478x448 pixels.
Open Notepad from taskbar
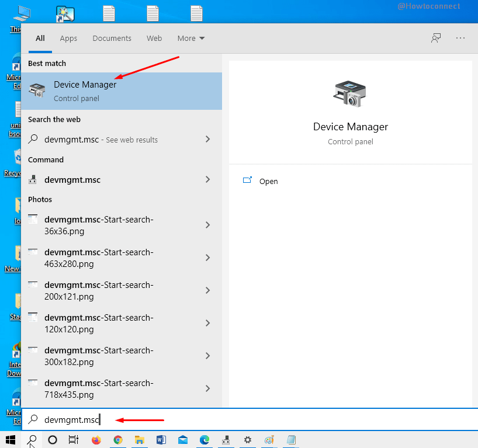(291, 440)
